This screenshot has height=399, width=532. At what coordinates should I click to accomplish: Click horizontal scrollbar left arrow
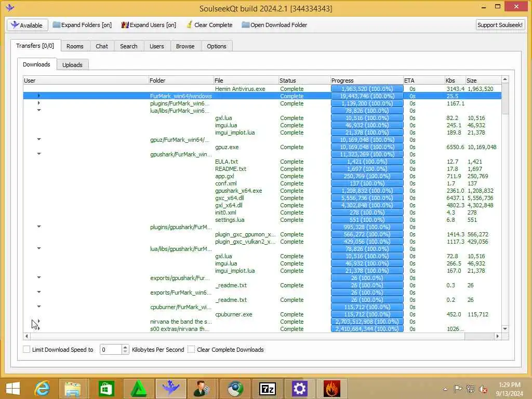tap(27, 336)
